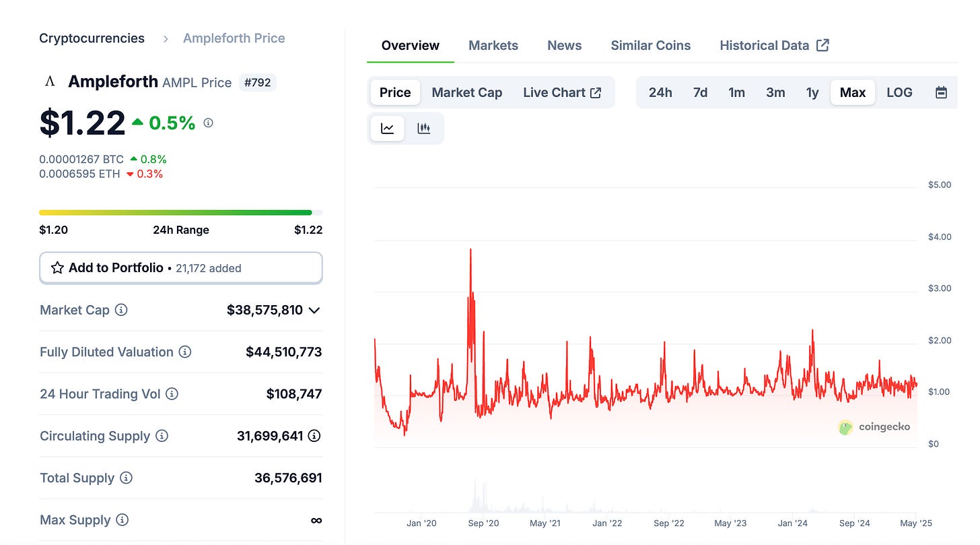Click the $1.22 current price

click(x=82, y=123)
